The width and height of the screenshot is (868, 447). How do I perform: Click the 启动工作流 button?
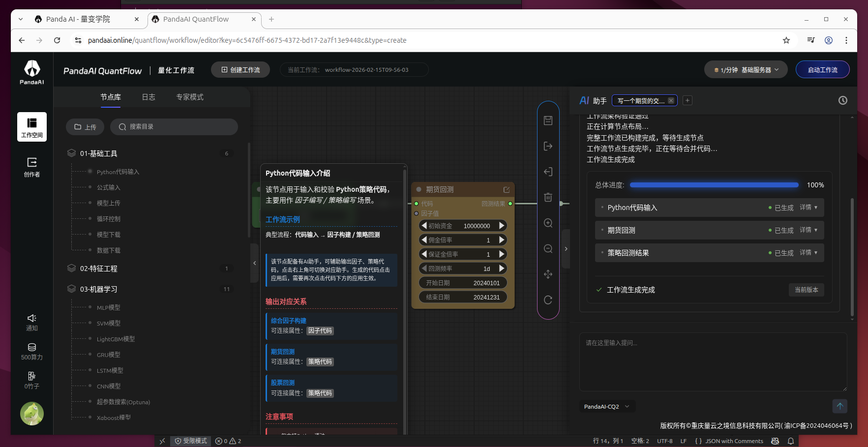(x=823, y=70)
